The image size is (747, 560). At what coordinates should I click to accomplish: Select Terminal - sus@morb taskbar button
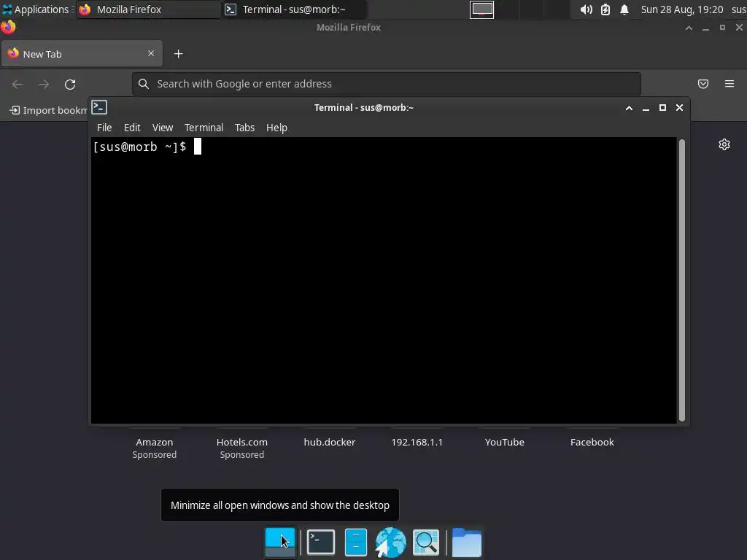click(294, 9)
